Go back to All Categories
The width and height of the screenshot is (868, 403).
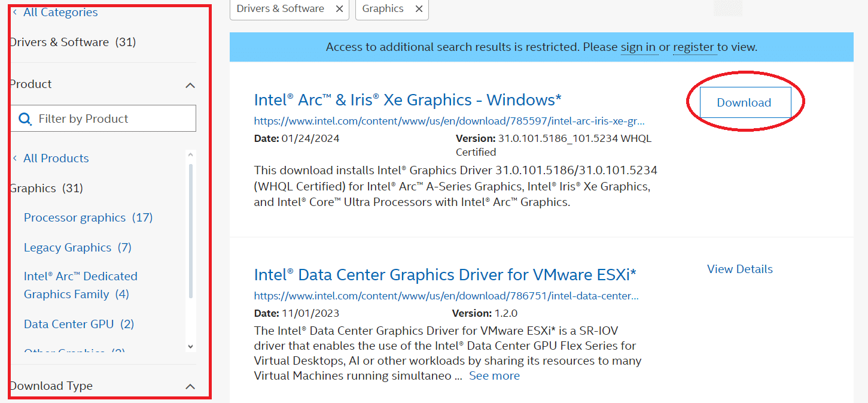click(60, 13)
